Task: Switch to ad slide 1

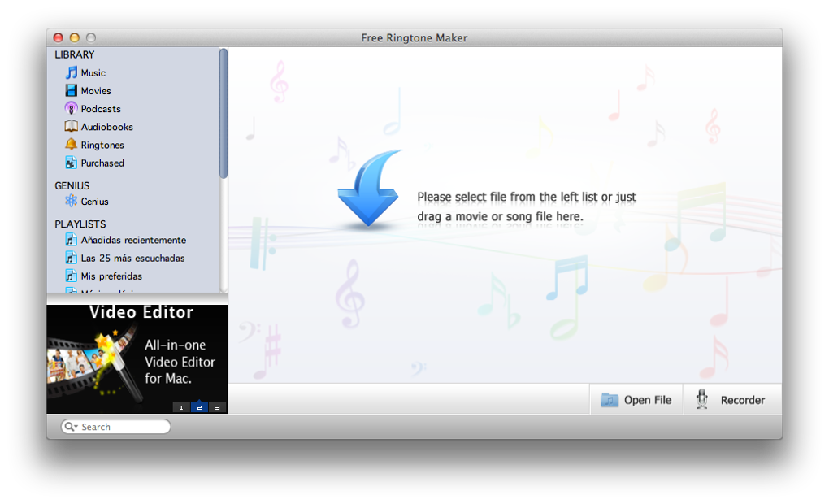Action: pos(181,407)
